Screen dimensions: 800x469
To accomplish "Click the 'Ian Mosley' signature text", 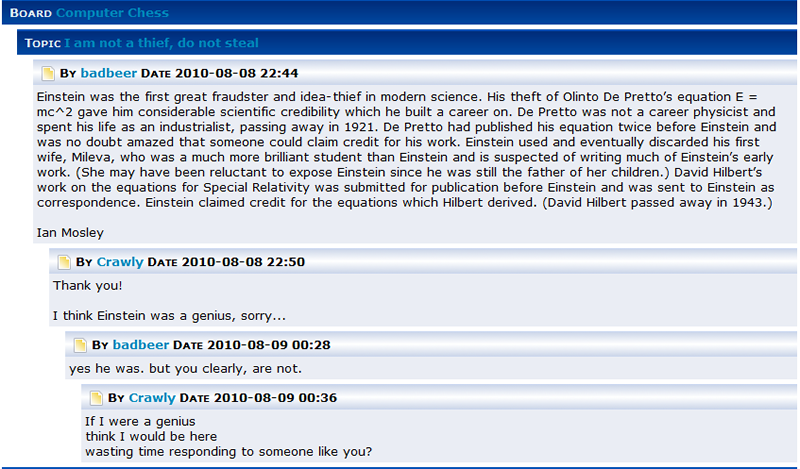I will pos(70,233).
